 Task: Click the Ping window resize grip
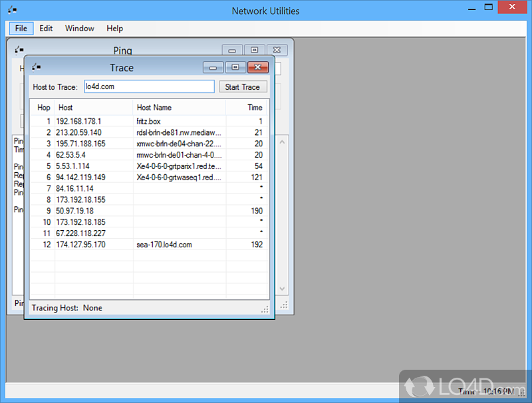[284, 305]
